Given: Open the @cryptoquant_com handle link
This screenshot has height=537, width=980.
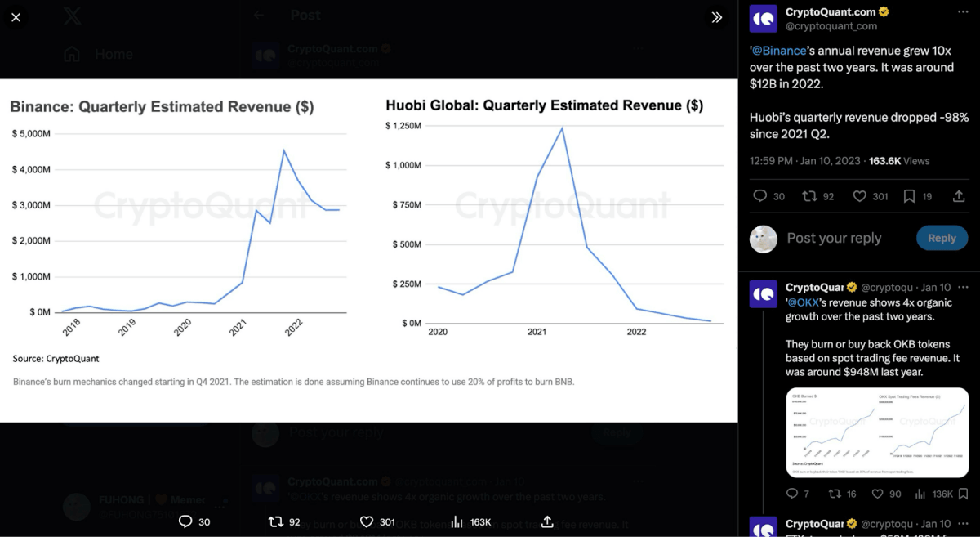Looking at the screenshot, I should pyautogui.click(x=831, y=26).
